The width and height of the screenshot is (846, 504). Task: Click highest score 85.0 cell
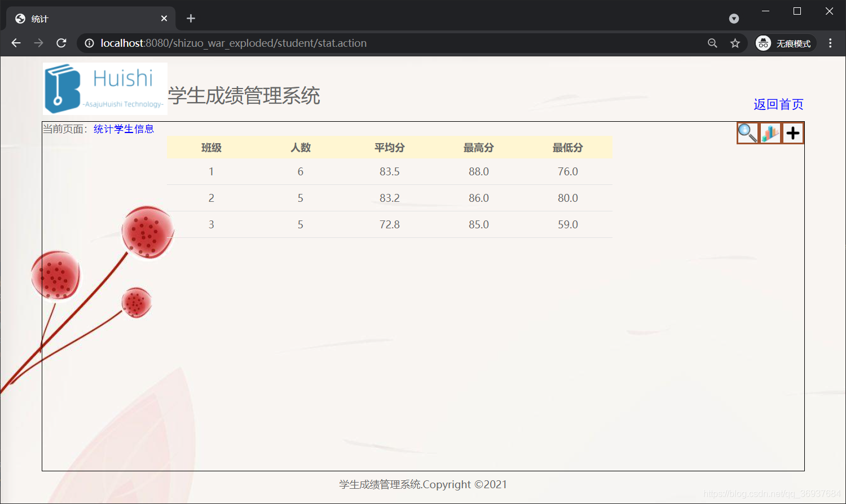pos(479,224)
